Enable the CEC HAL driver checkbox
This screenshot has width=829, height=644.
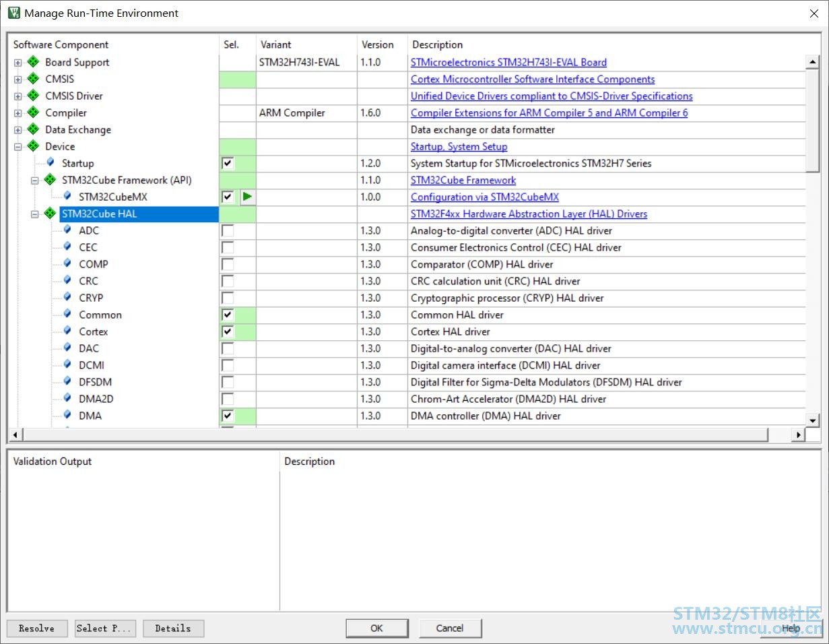(x=228, y=247)
